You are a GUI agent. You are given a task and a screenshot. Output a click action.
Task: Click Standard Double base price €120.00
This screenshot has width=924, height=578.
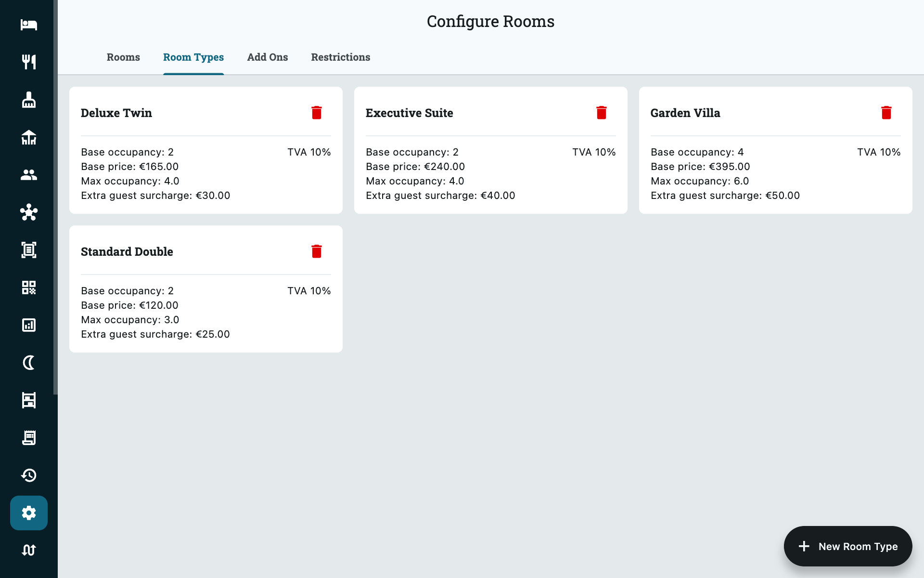coord(130,305)
